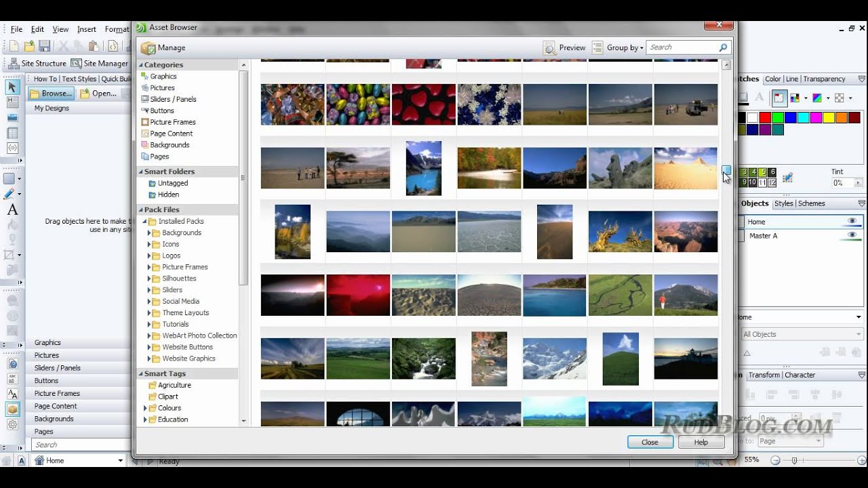Pick the red colour swatch
The width and height of the screenshot is (868, 488).
[x=765, y=117]
